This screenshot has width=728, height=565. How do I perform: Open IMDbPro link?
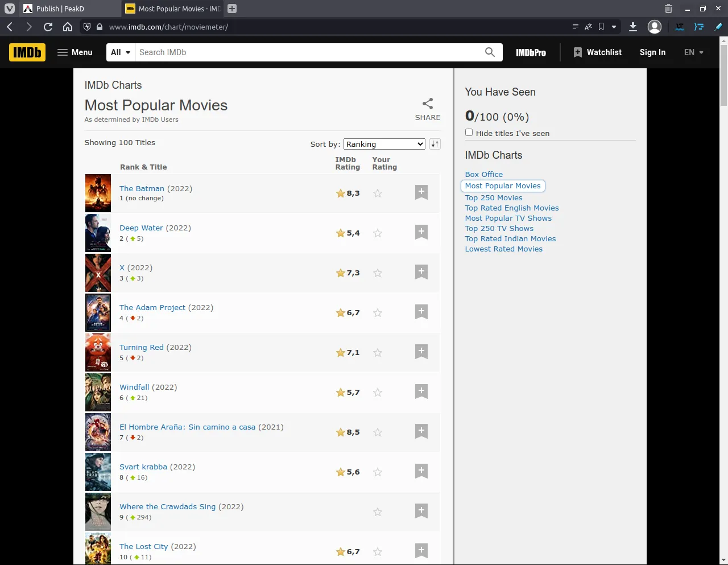(x=531, y=52)
